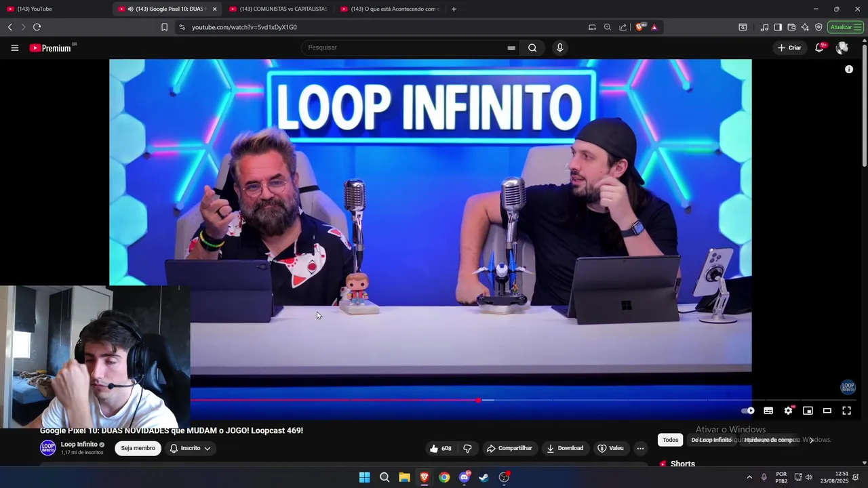Screen dimensions: 868x488
Task: Close the Google Pixel 10 tab
Action: point(214,9)
